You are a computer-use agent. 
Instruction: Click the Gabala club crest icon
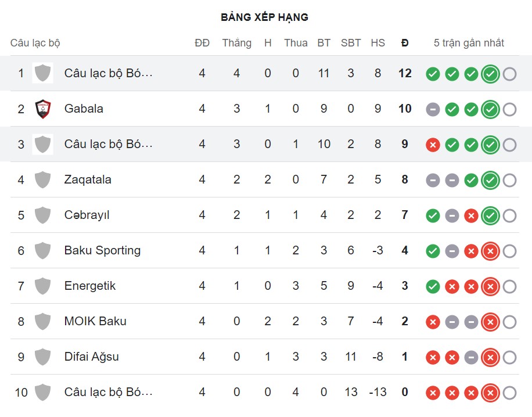tap(42, 109)
